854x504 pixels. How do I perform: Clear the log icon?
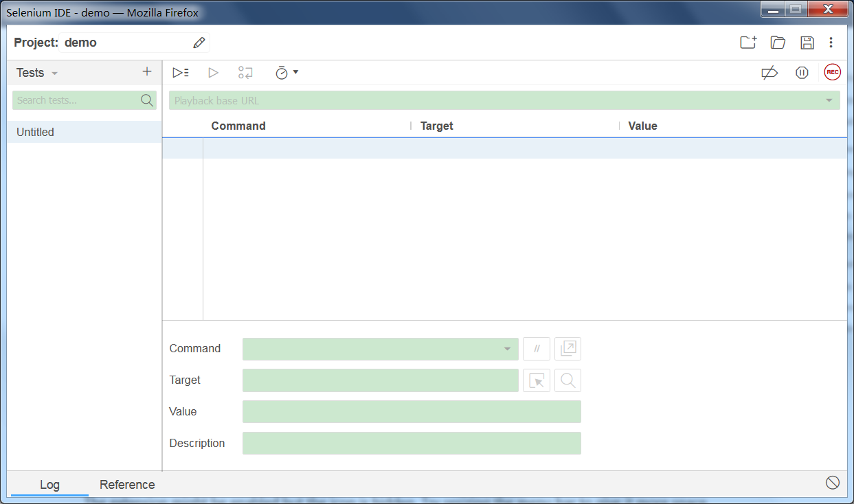click(833, 483)
